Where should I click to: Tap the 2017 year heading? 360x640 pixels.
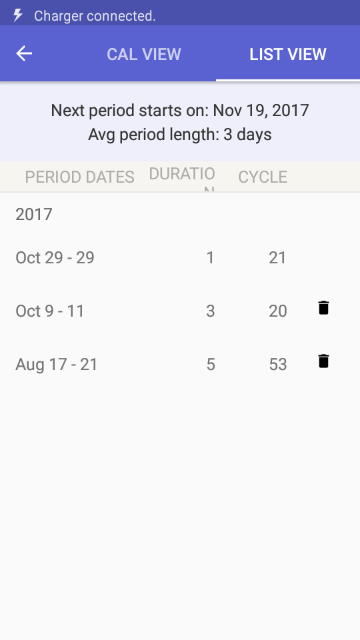click(x=34, y=214)
